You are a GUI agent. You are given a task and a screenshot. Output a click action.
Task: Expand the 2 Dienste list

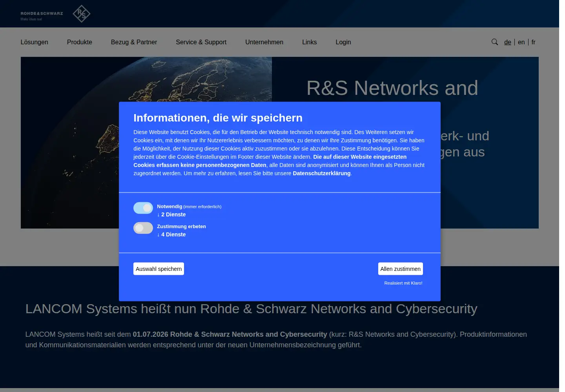pyautogui.click(x=171, y=214)
